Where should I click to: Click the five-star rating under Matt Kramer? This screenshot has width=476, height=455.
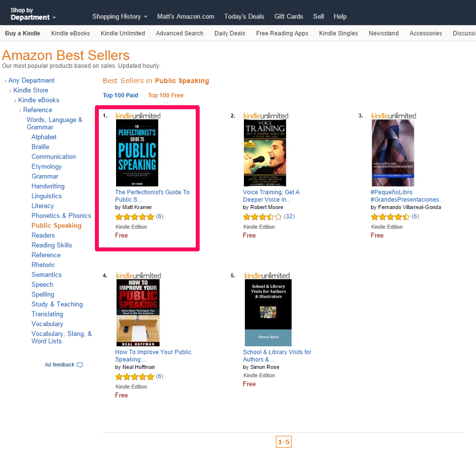134,216
